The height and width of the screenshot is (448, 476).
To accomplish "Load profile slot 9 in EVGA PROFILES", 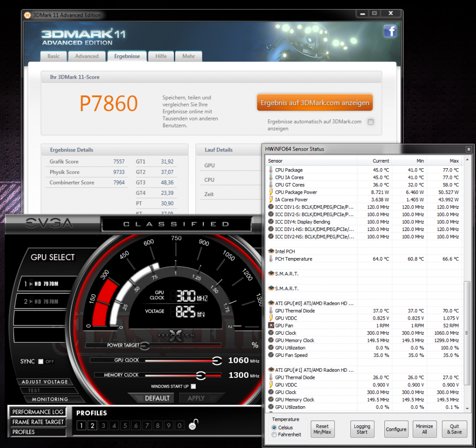I will tap(168, 426).
